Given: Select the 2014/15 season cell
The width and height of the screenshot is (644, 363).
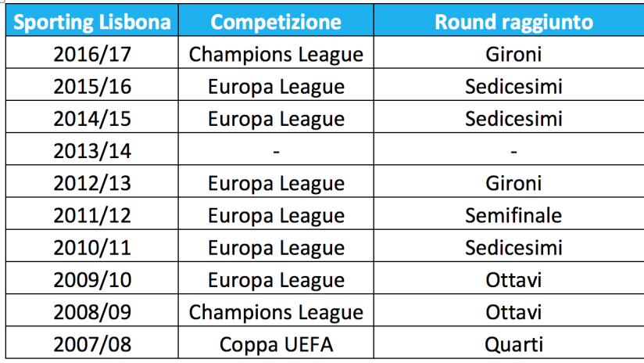Looking at the screenshot, I should tap(92, 117).
